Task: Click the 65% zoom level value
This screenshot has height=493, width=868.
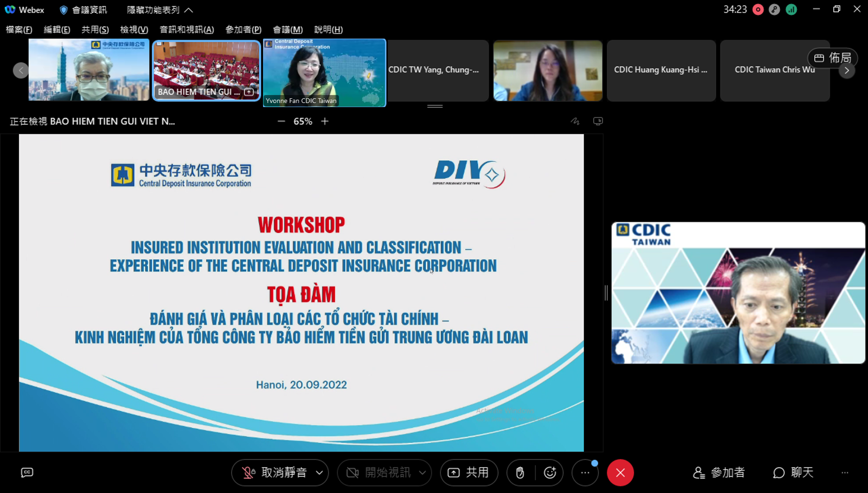Action: click(303, 121)
